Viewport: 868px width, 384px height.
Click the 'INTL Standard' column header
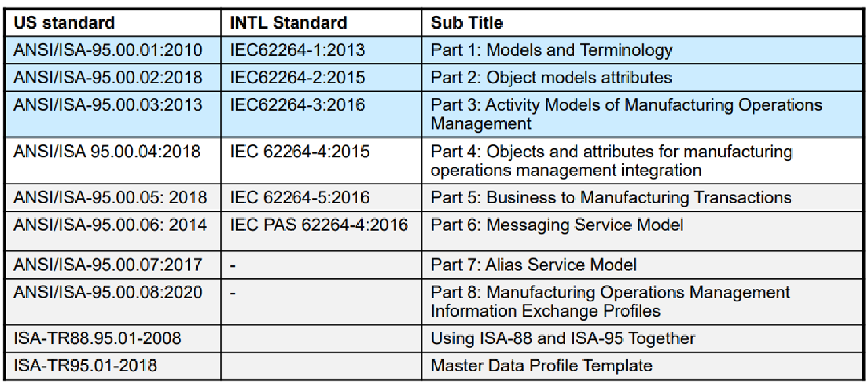point(321,23)
